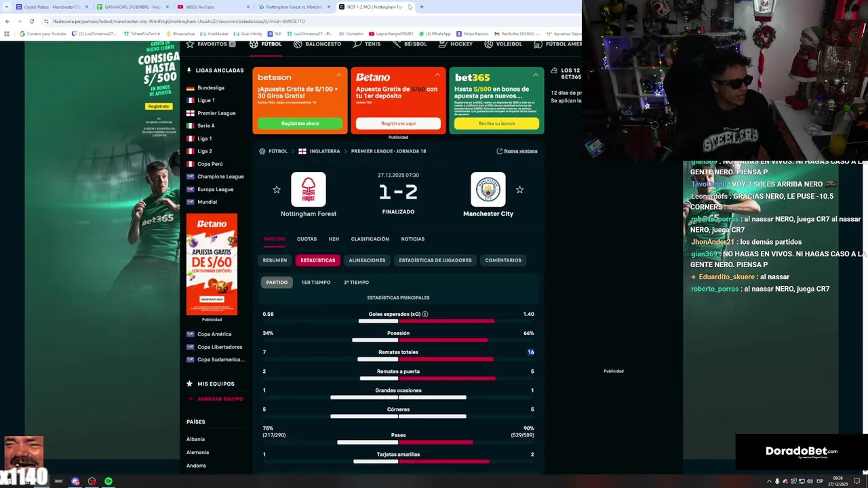This screenshot has width=868, height=488.
Task: Collapse the Betano ad chevron
Action: [437, 75]
